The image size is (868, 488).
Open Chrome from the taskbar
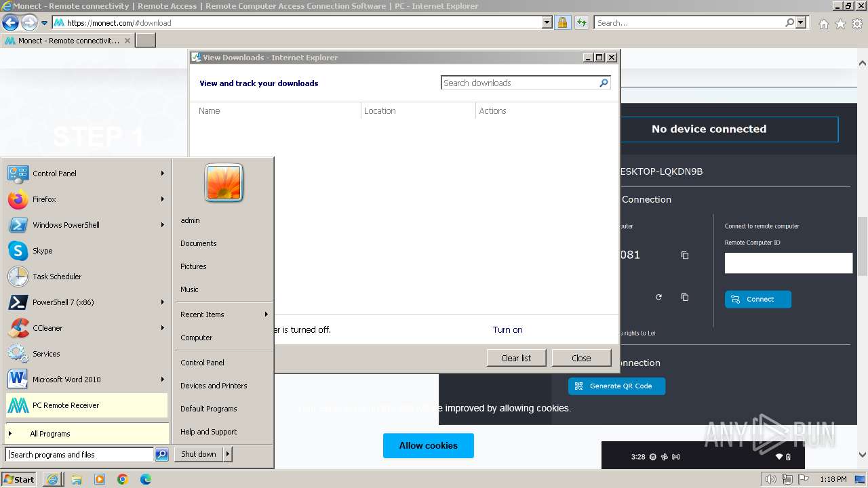[x=123, y=479]
